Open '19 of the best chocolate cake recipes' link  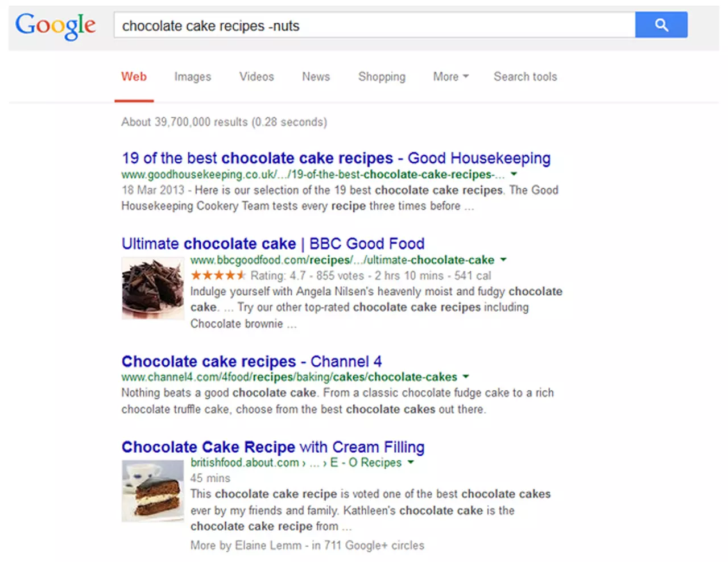point(336,158)
